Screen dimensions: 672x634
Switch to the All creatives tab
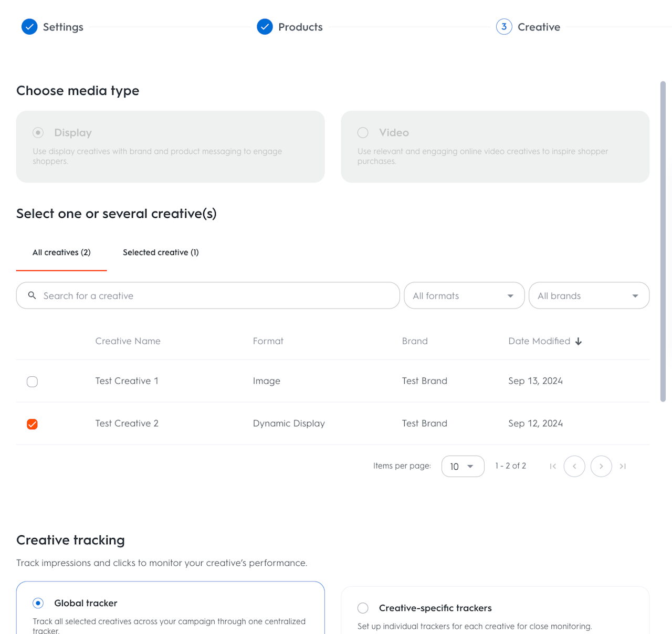click(61, 252)
